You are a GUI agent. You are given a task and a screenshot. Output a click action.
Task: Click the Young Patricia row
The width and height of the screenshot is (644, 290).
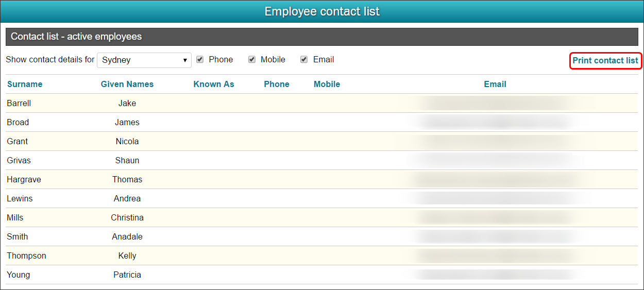point(322,275)
